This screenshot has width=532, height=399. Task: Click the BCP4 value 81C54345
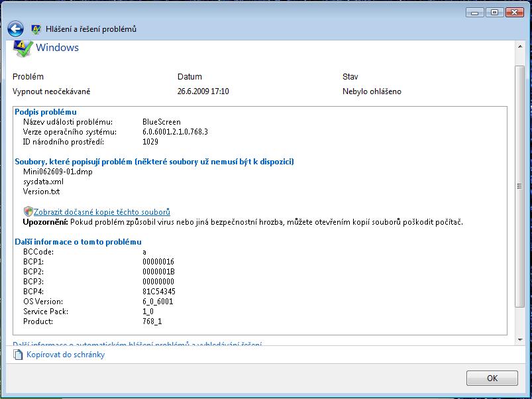coord(158,291)
